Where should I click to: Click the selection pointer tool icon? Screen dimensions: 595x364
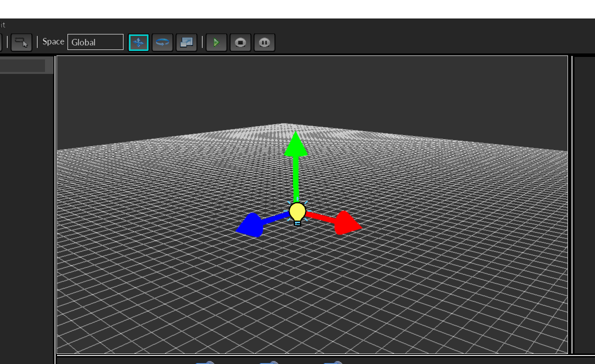pos(21,42)
